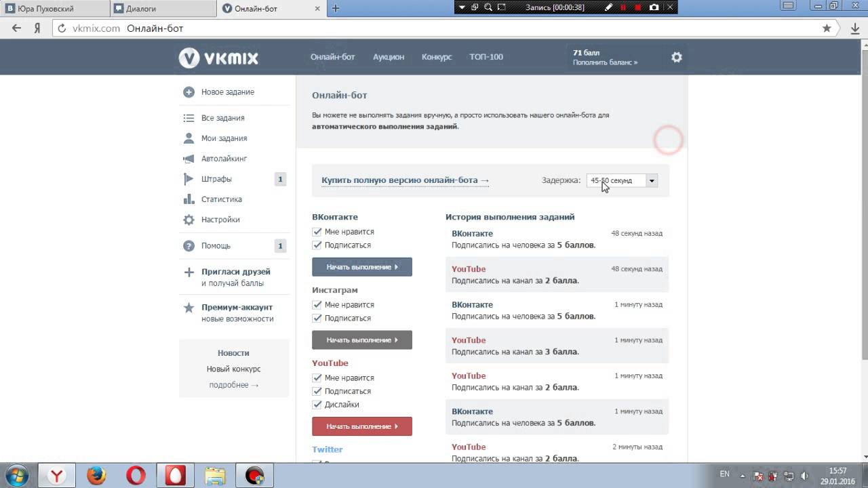
Task: Toggle YouTube Дислайки checkbox
Action: [x=317, y=405]
